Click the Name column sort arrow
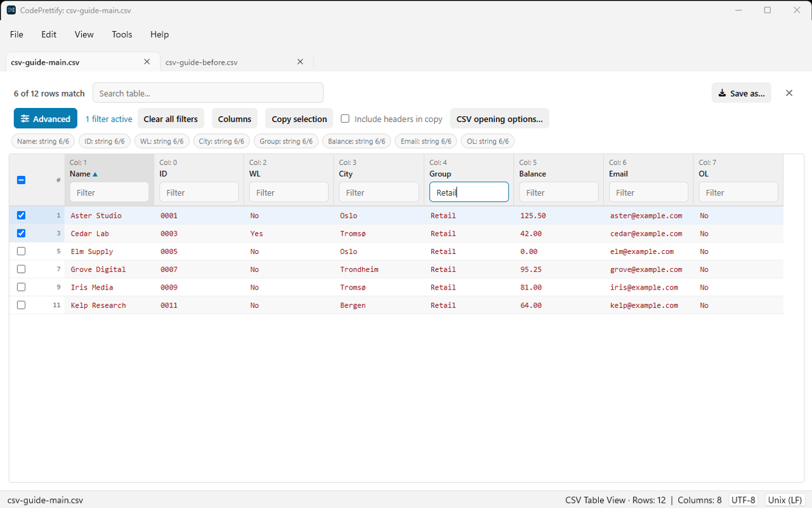812x508 pixels. [95, 174]
